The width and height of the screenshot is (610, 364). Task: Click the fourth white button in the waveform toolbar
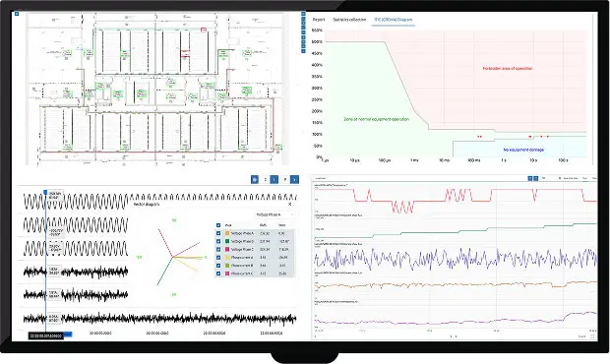pyautogui.click(x=285, y=179)
